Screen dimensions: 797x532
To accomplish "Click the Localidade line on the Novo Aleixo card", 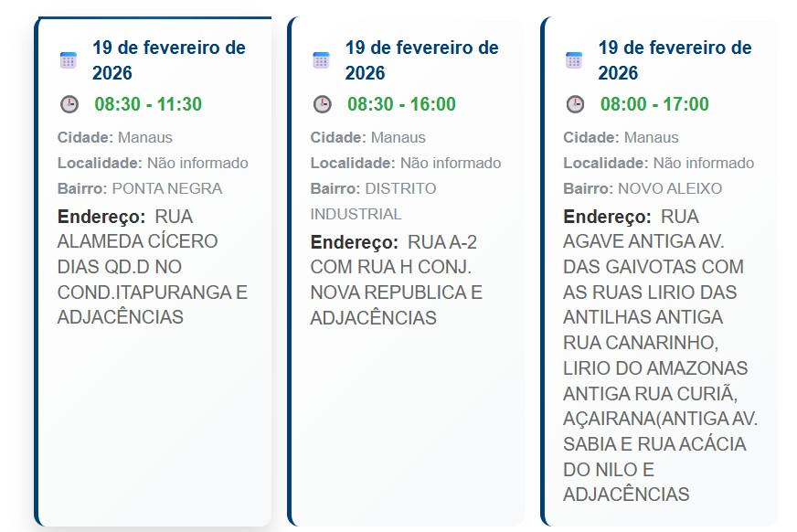I will tap(658, 164).
